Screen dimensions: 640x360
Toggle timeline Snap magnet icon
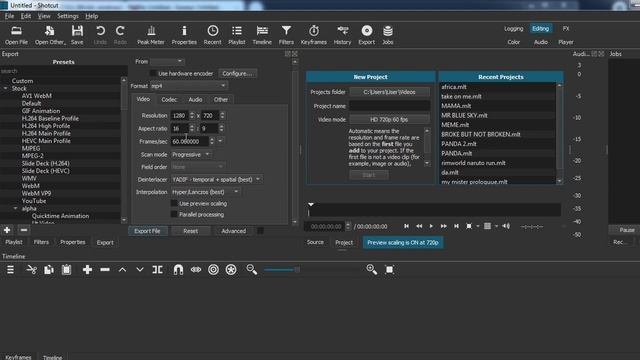(178, 269)
